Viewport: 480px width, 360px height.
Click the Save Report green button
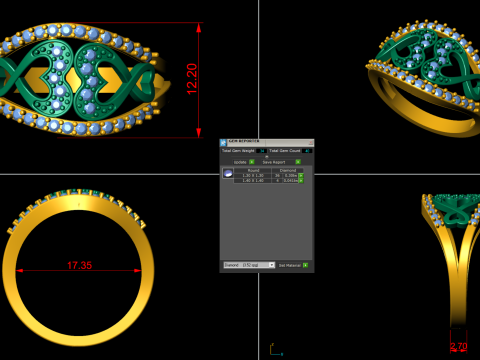(298, 162)
